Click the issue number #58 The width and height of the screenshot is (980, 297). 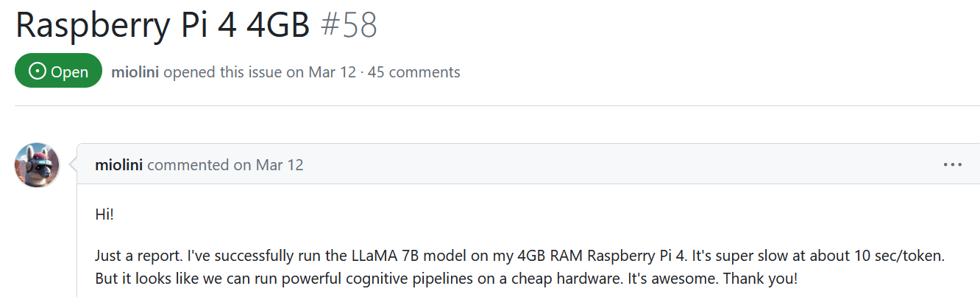[x=349, y=26]
